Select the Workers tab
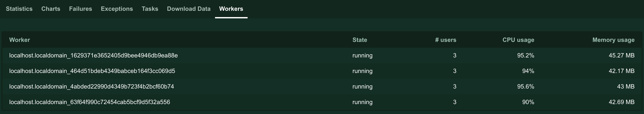644x114 pixels. tap(231, 9)
